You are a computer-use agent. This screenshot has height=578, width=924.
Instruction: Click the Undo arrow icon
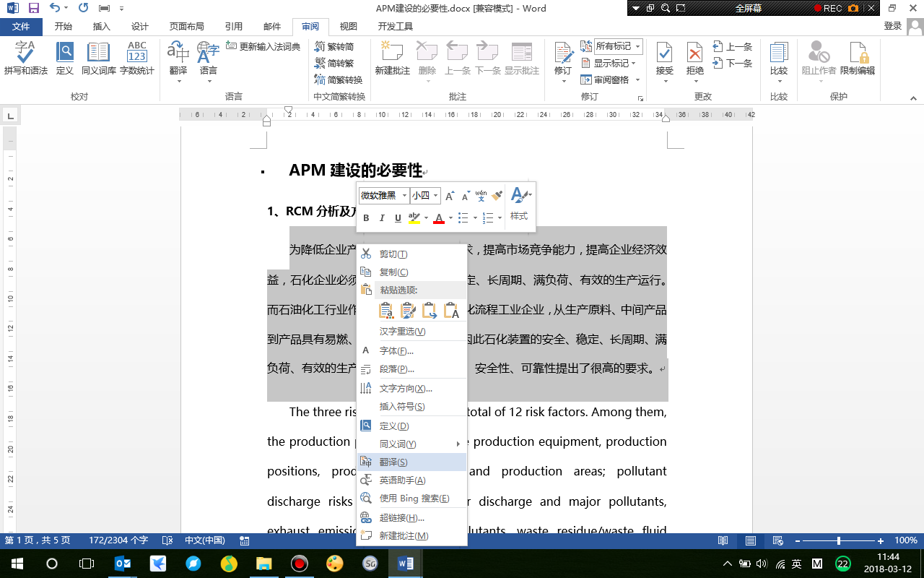(55, 8)
